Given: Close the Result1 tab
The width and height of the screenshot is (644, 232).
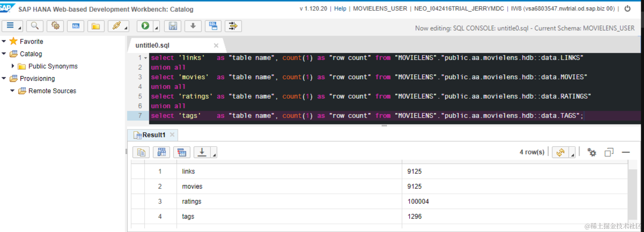Looking at the screenshot, I should point(172,134).
